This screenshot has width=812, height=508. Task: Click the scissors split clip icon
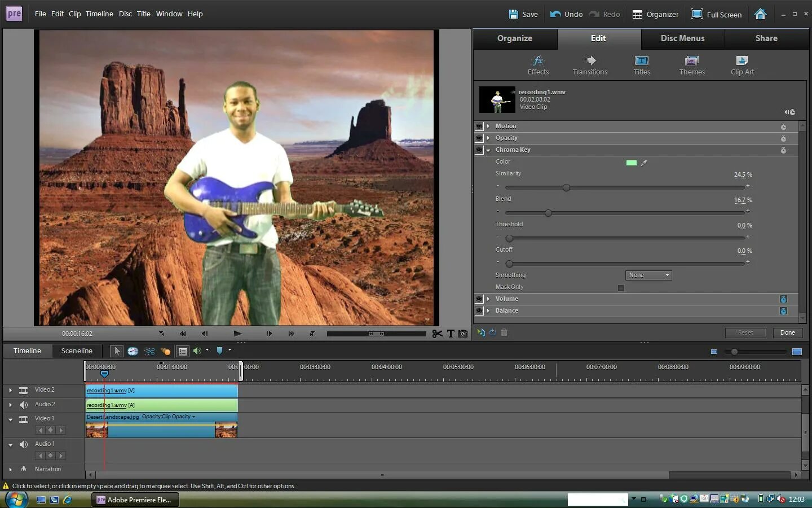(437, 334)
